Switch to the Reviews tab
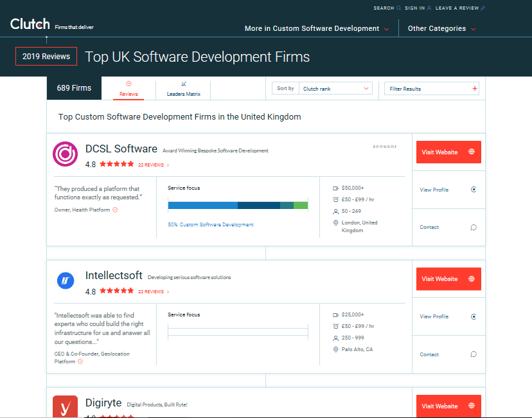Image resolution: width=532 pixels, height=418 pixels. click(129, 89)
